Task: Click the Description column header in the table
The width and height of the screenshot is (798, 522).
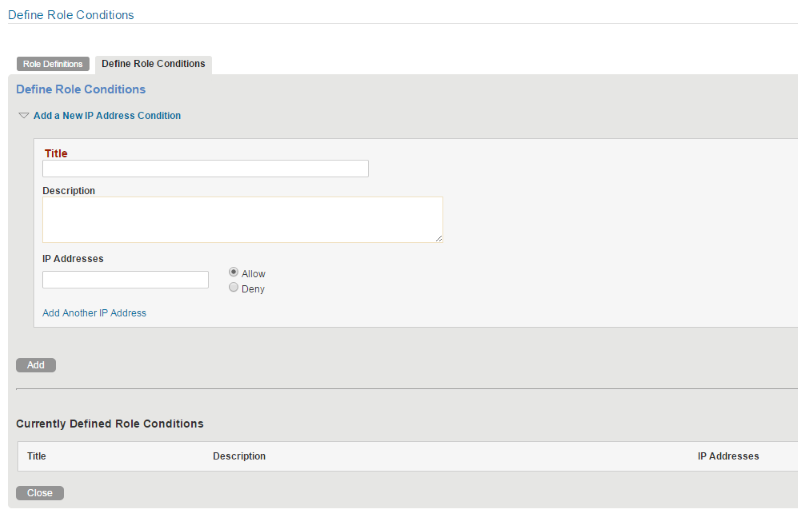Action: [239, 456]
